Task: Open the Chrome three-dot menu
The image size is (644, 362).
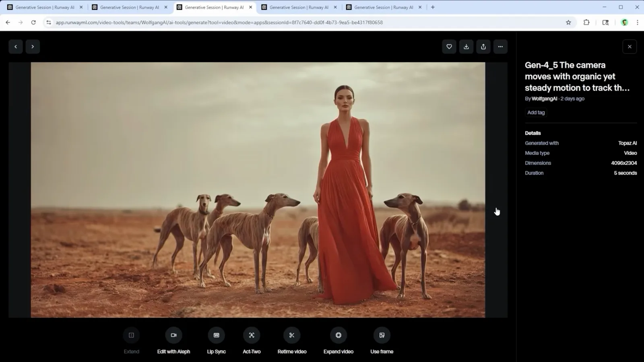Action: pyautogui.click(x=637, y=23)
